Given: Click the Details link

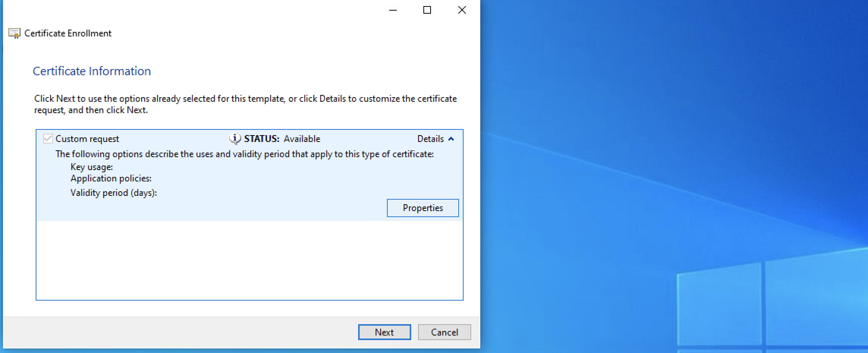Looking at the screenshot, I should [x=430, y=139].
